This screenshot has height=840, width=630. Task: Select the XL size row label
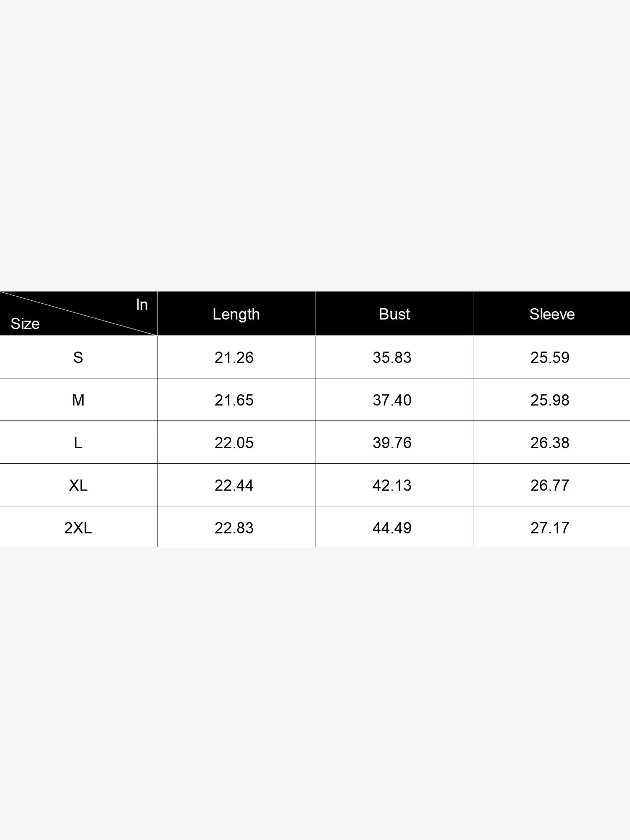(x=78, y=486)
